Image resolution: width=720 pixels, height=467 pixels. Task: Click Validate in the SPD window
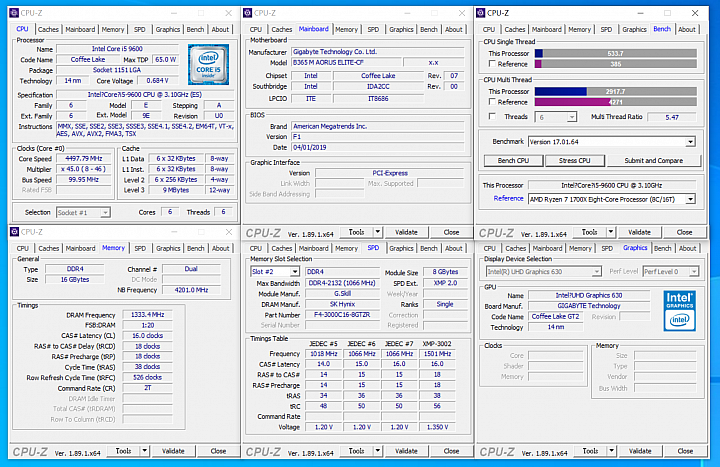pyautogui.click(x=406, y=451)
